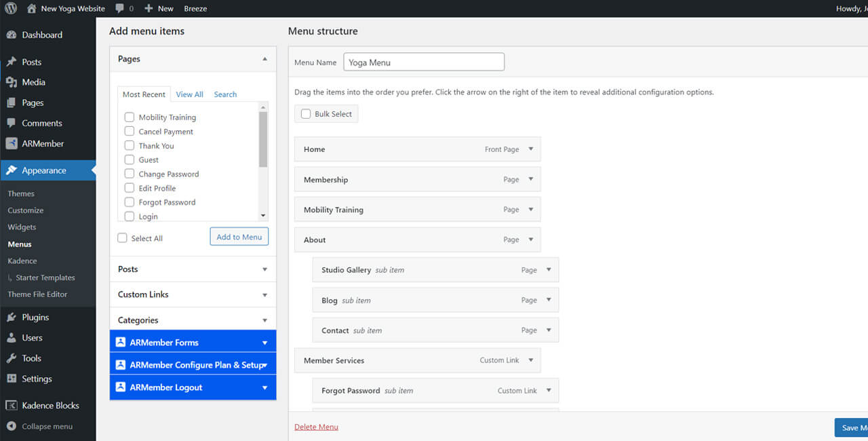Switch to the View All tab
Viewport: 868px width, 441px height.
click(x=189, y=94)
